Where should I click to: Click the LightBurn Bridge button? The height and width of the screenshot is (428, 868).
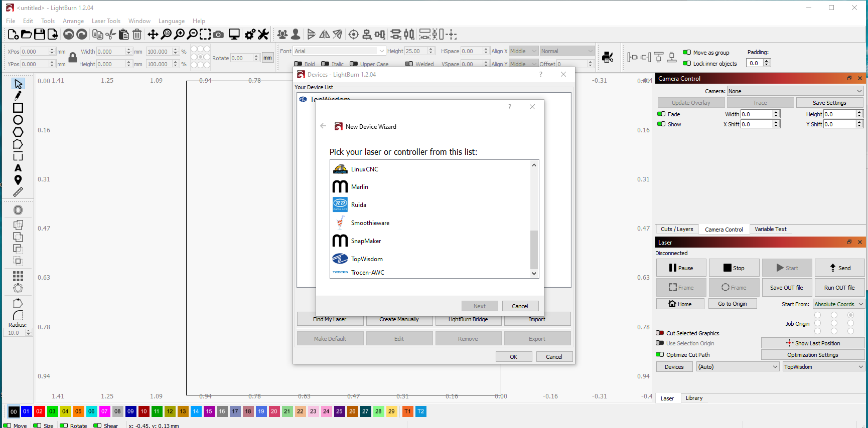point(468,319)
